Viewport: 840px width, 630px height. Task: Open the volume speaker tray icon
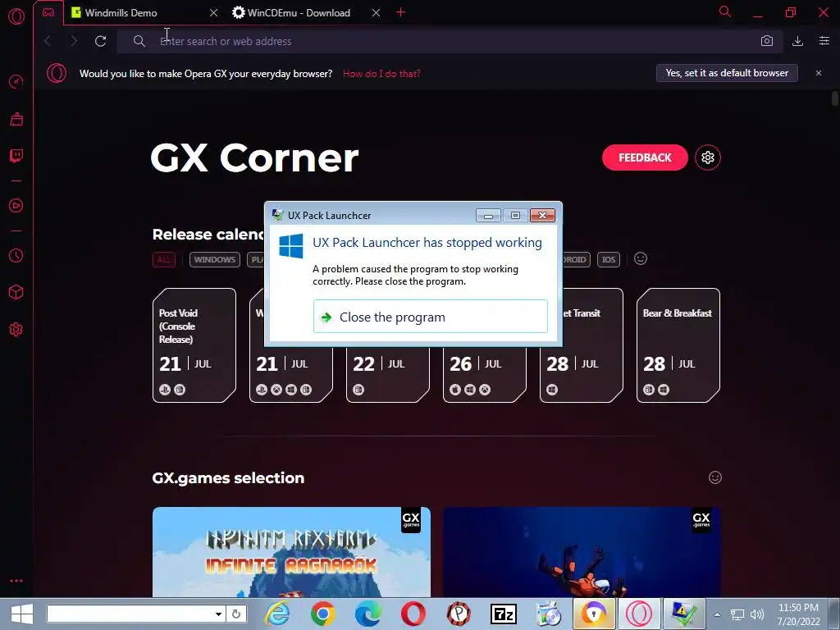(x=757, y=614)
